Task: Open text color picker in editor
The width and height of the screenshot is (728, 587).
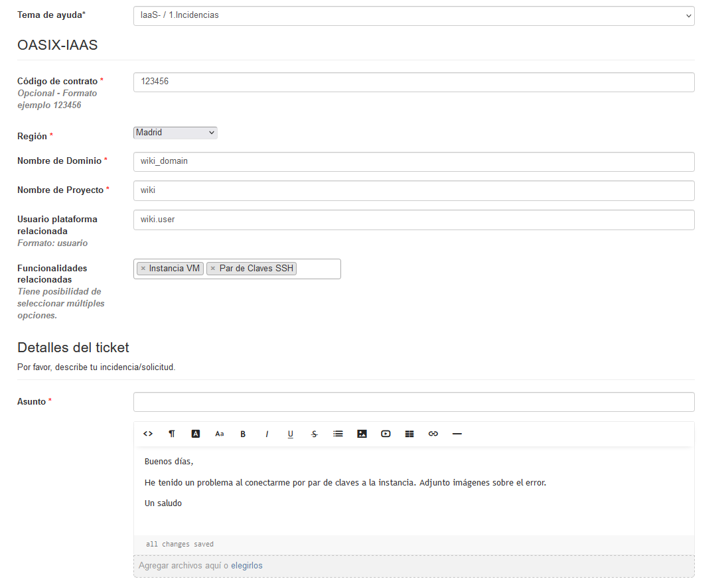Action: (196, 434)
